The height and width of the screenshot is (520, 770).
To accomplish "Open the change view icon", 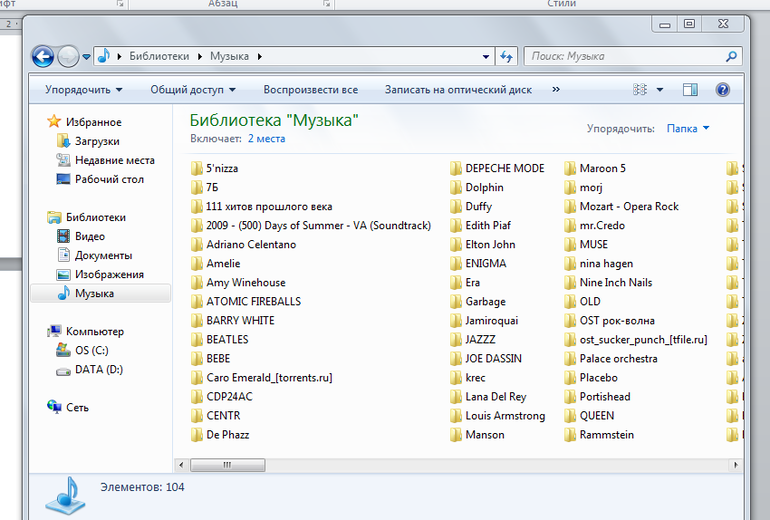I will click(640, 90).
